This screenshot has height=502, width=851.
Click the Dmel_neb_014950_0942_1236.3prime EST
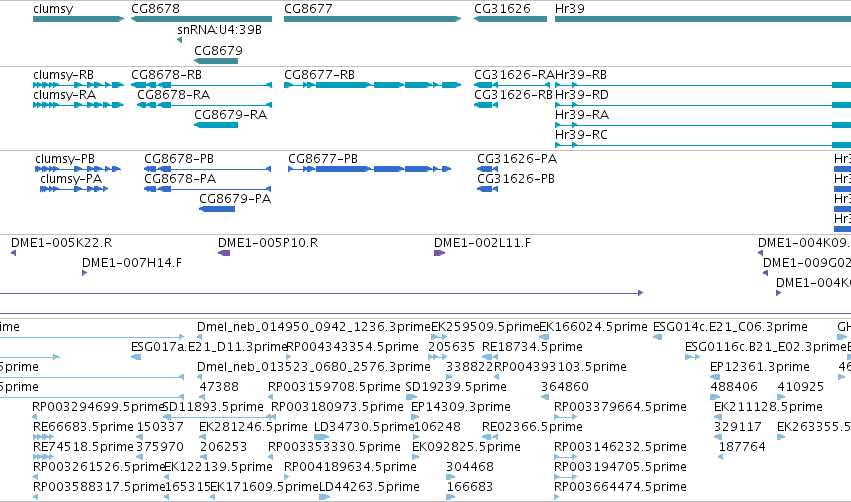tap(200, 337)
